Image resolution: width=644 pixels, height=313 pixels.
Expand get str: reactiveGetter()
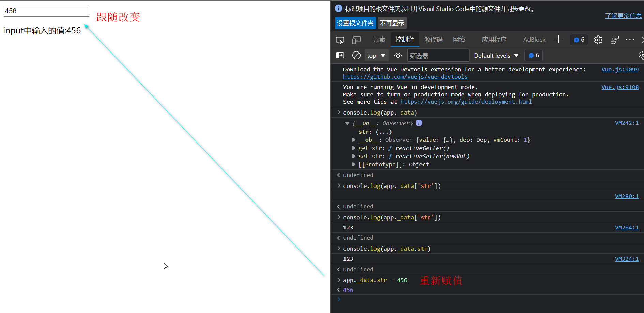(x=354, y=148)
